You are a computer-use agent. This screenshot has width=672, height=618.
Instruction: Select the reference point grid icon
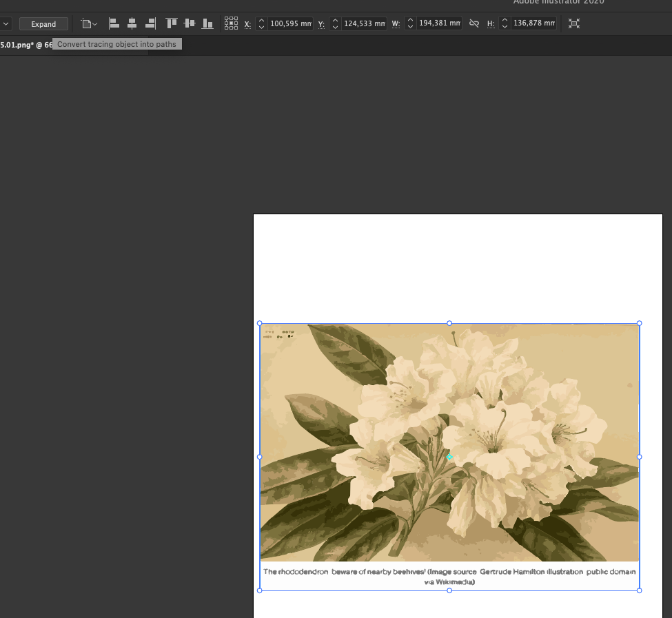tap(231, 23)
